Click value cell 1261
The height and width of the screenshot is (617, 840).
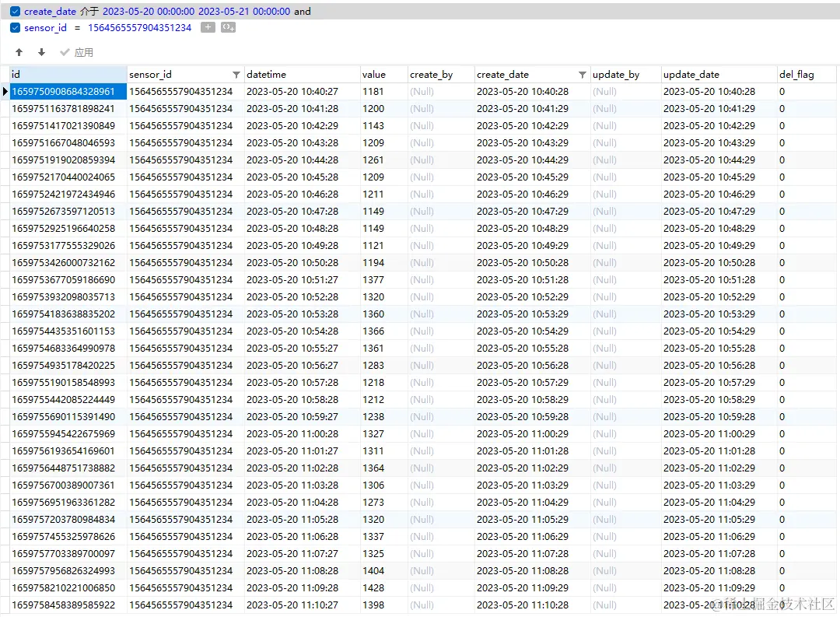click(x=384, y=160)
